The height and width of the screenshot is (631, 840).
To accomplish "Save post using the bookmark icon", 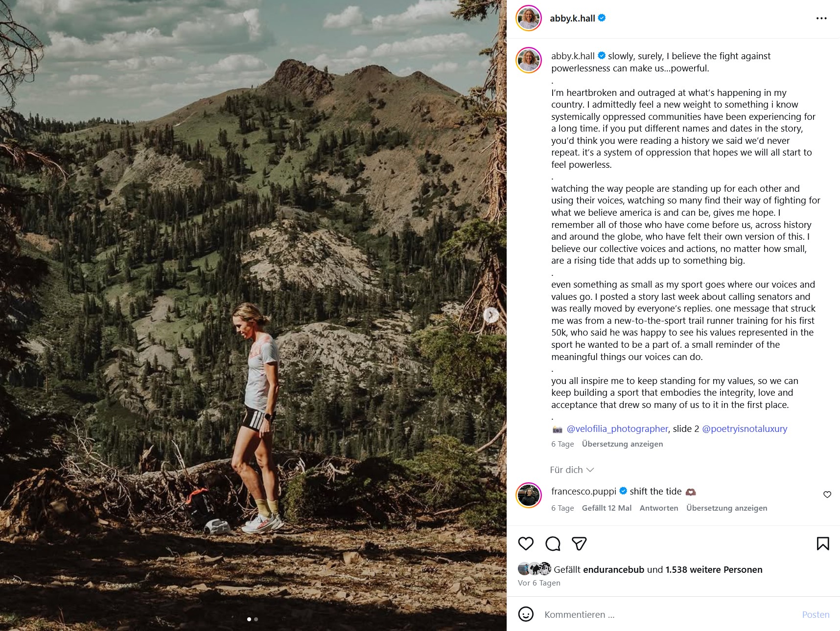I will tap(822, 543).
